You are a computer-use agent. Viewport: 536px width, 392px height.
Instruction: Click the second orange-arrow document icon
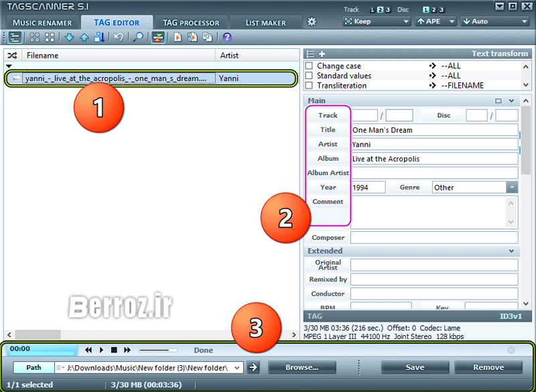pyautogui.click(x=192, y=37)
